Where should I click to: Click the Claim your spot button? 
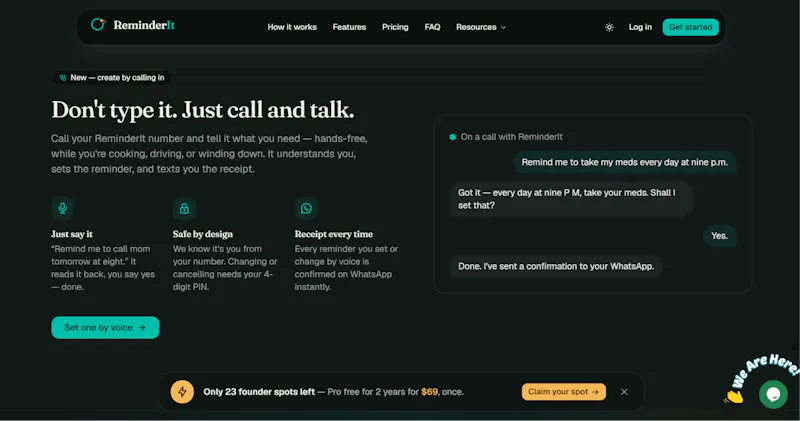tap(564, 392)
